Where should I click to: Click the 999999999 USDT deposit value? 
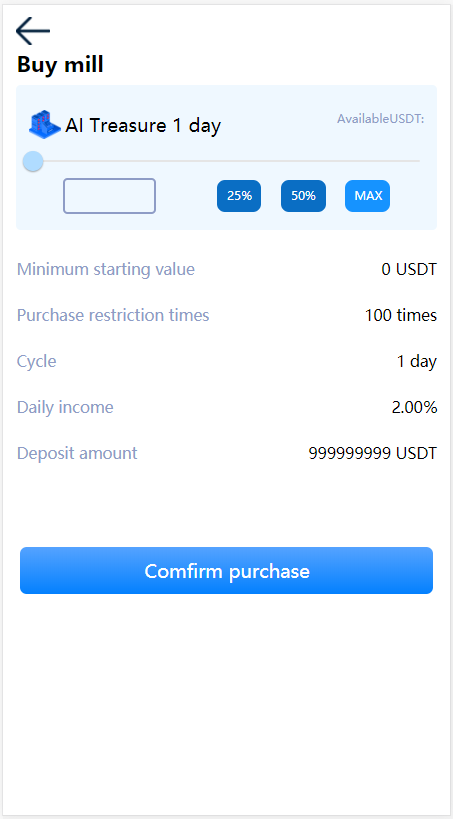pyautogui.click(x=373, y=453)
